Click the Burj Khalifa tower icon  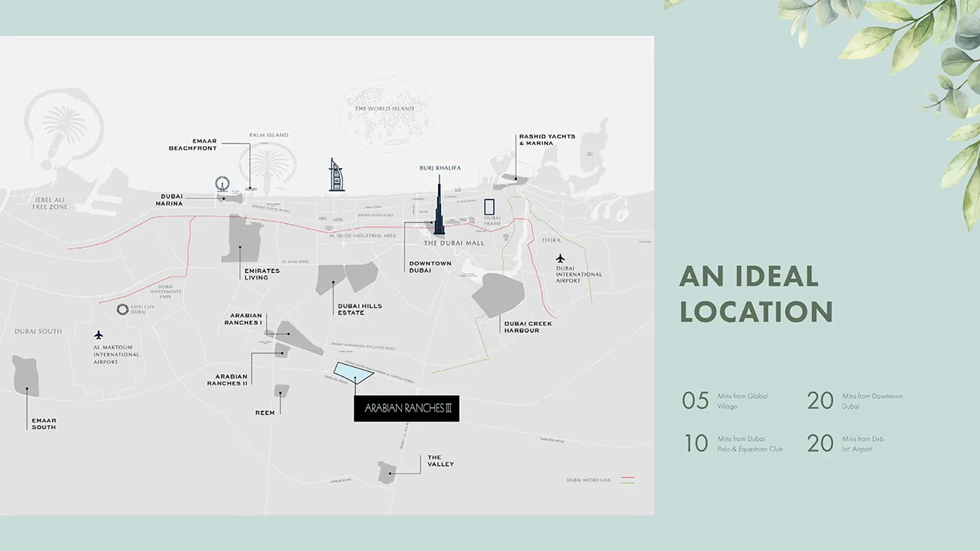pyautogui.click(x=439, y=206)
